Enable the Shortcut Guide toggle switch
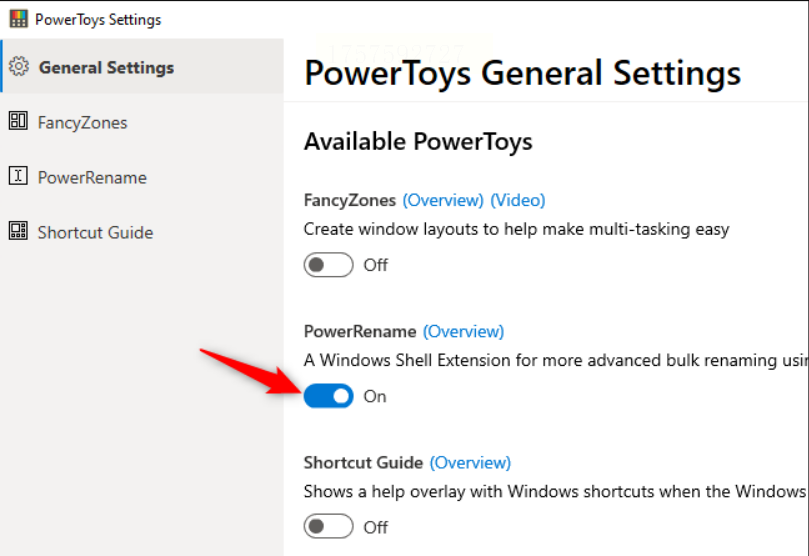Screen dimensions: 809x556 click(x=329, y=527)
